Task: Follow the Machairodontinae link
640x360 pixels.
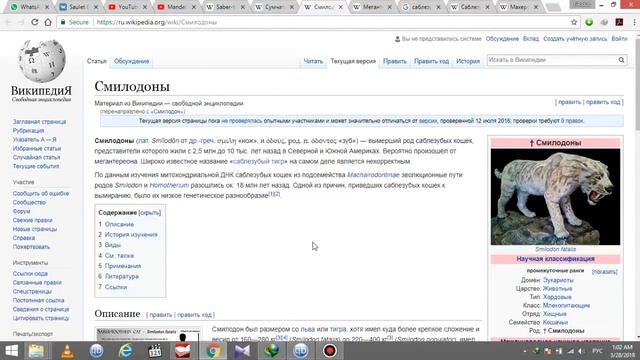Action: click(x=373, y=175)
